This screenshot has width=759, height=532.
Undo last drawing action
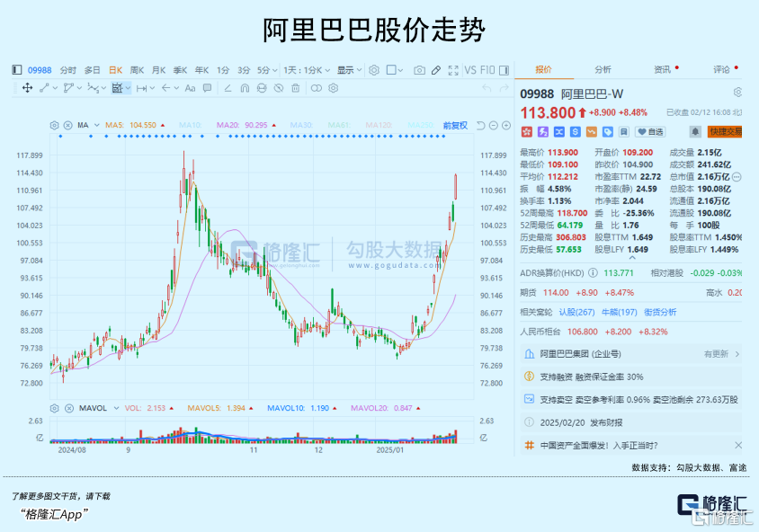[x=487, y=88]
